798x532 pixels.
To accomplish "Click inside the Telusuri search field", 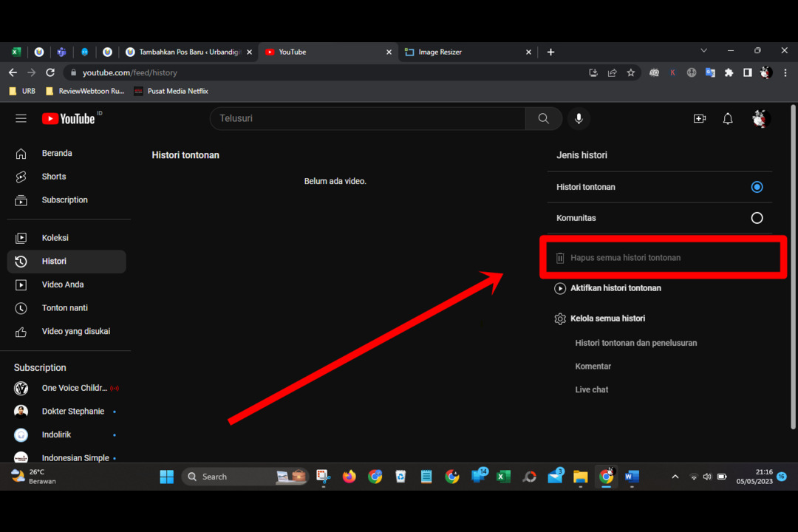I will coord(367,119).
